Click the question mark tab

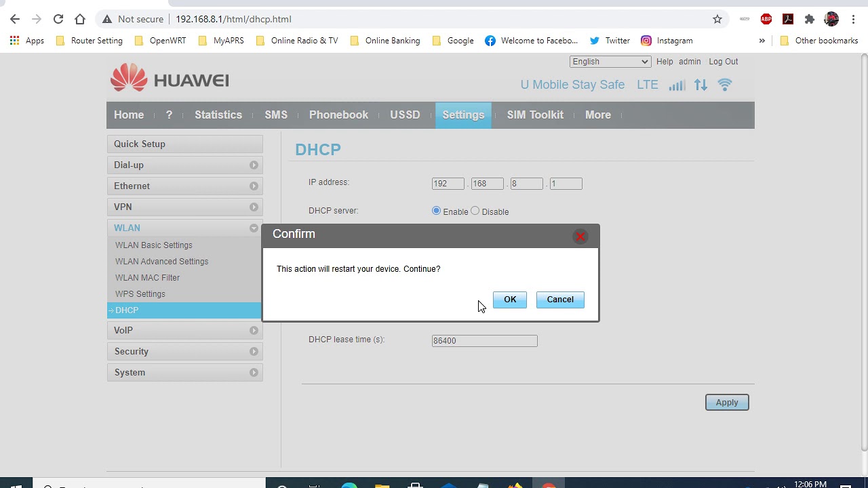tap(170, 115)
